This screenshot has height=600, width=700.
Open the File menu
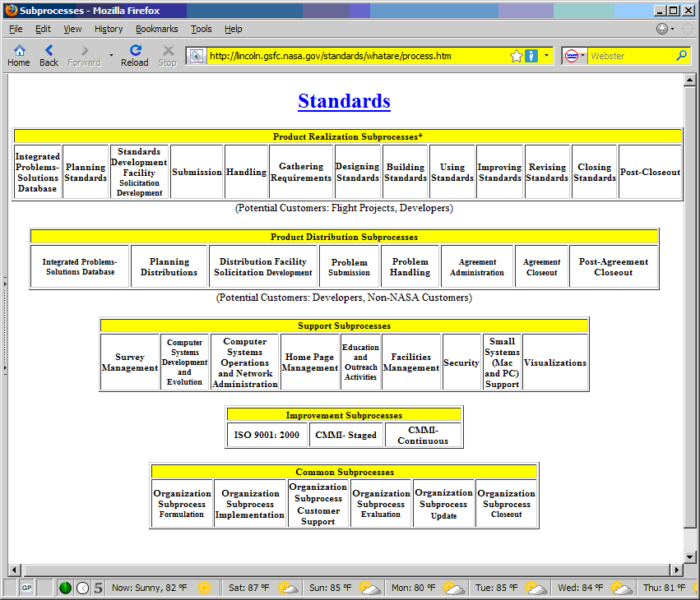pyautogui.click(x=16, y=29)
